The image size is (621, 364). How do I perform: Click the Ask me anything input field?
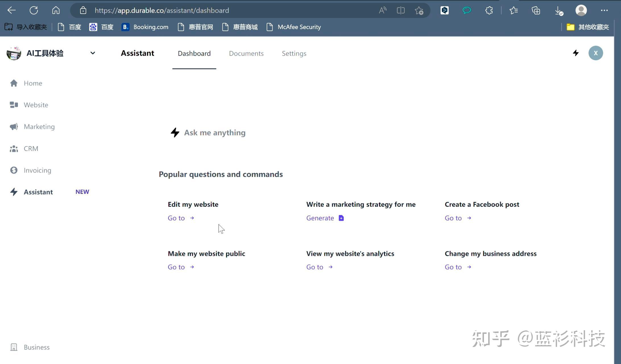click(x=215, y=133)
